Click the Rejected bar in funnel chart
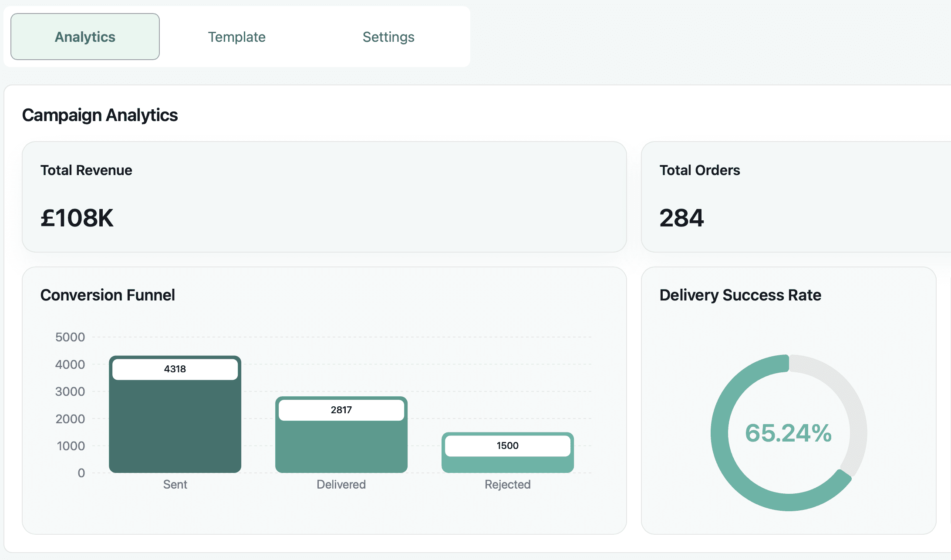 pyautogui.click(x=508, y=465)
